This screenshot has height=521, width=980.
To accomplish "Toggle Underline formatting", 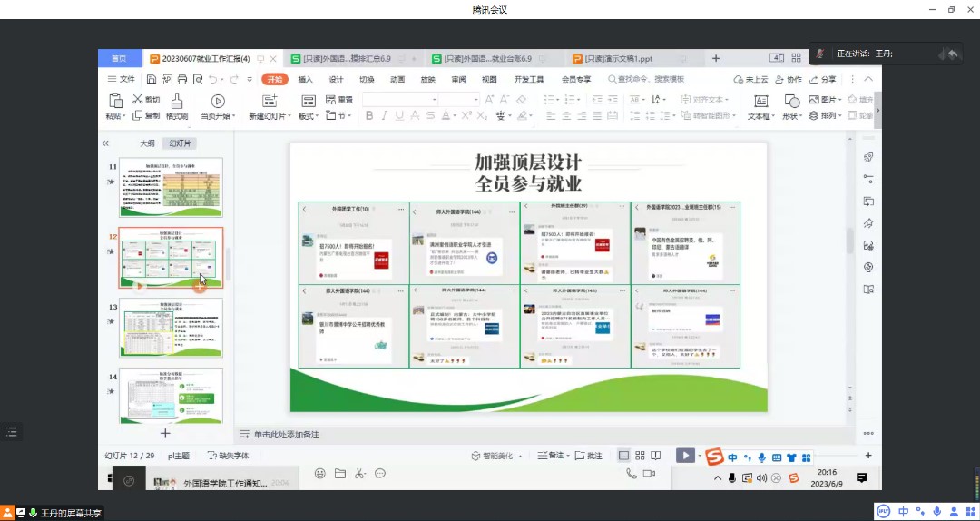I will point(398,115).
